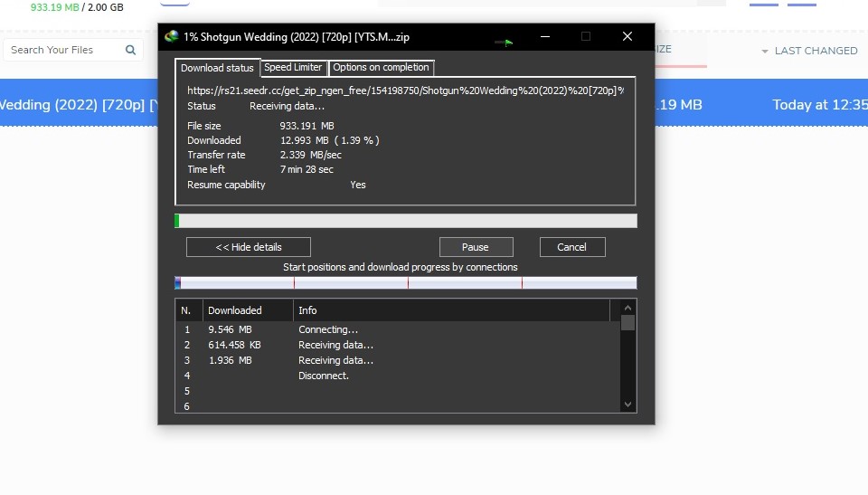
Task: Click the download URL text
Action: click(x=405, y=90)
